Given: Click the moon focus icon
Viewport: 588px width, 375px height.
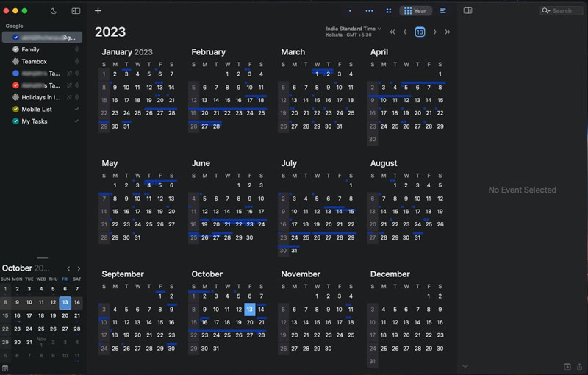Looking at the screenshot, I should [x=54, y=11].
